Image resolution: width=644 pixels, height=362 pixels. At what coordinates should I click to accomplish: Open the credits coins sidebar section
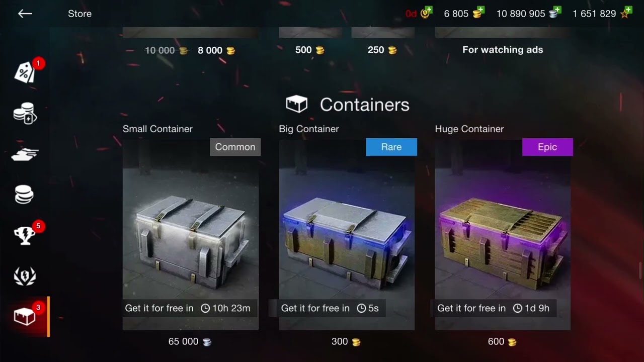[x=24, y=195]
